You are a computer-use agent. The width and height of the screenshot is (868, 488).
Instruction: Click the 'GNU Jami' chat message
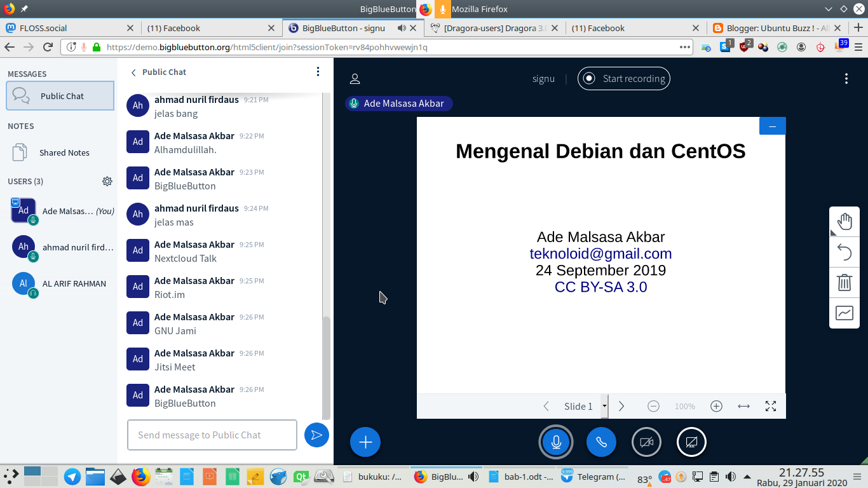tap(175, 331)
